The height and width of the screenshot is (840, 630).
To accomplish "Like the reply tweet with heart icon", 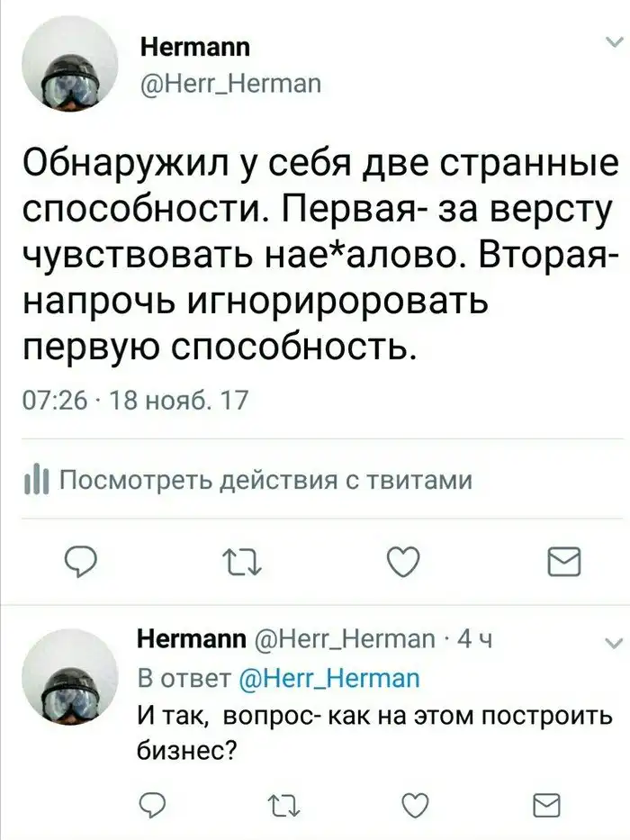I will (x=416, y=804).
